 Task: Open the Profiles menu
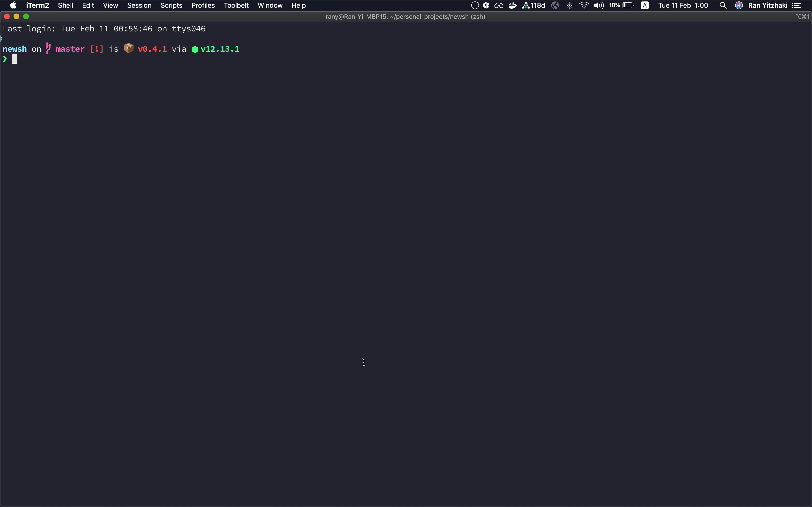pos(203,5)
